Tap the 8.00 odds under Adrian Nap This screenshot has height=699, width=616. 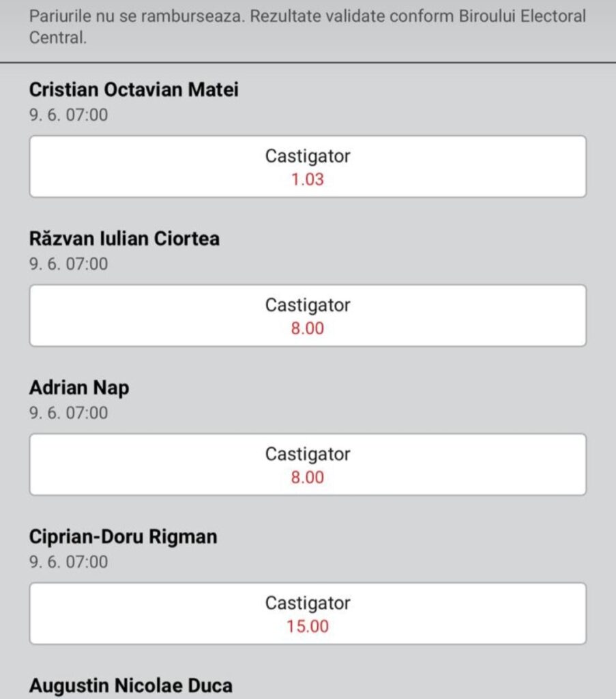coord(308,478)
